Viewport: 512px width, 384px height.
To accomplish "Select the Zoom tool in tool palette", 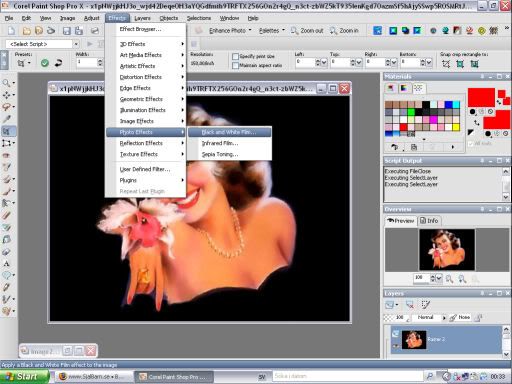I will tap(6, 83).
